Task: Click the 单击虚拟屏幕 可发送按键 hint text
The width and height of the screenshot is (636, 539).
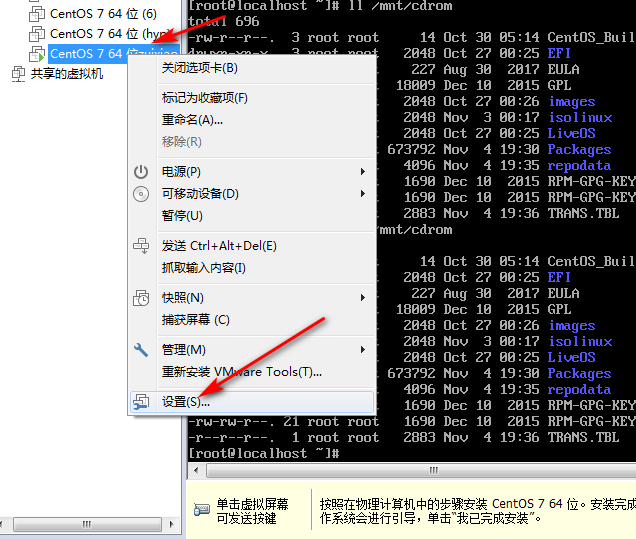Action: tap(252, 511)
